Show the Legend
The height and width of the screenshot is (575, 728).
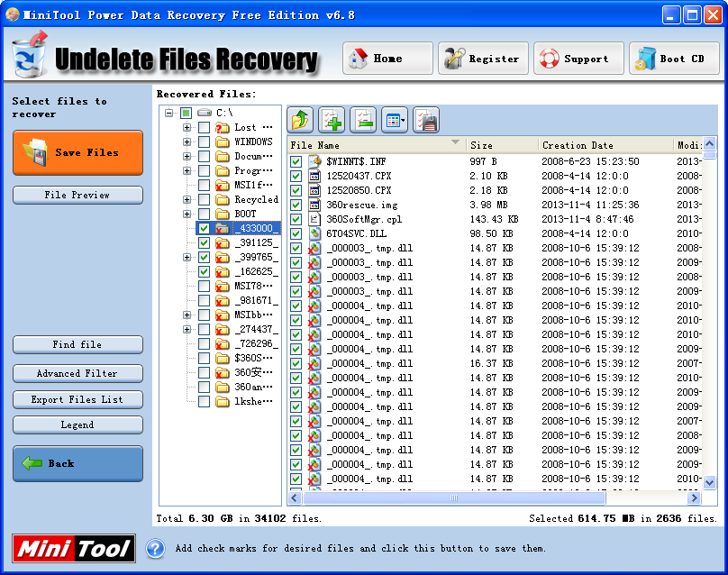tap(77, 425)
